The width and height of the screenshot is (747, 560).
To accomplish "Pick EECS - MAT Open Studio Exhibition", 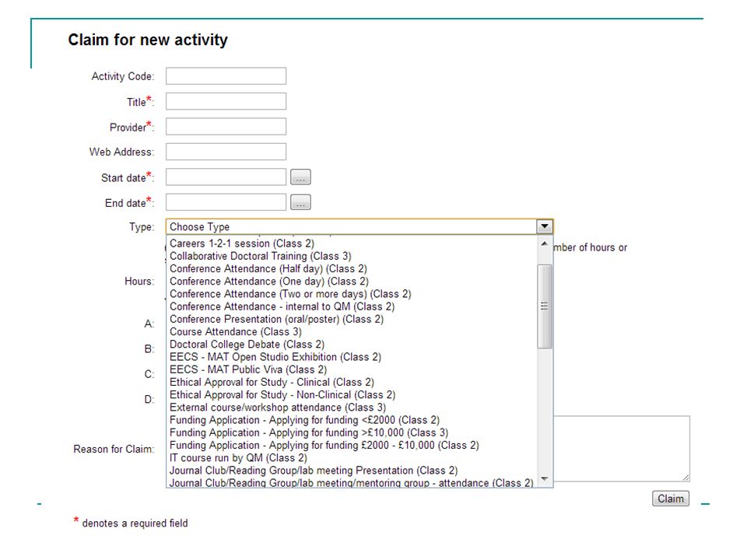I will point(352,357).
